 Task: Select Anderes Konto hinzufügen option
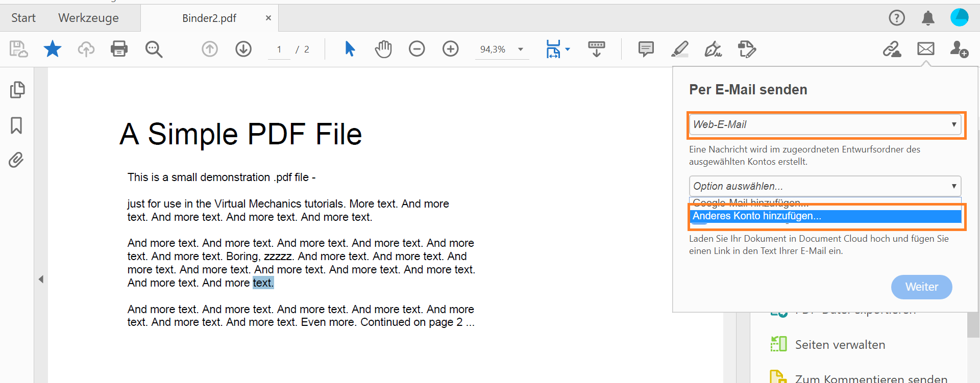(x=825, y=216)
